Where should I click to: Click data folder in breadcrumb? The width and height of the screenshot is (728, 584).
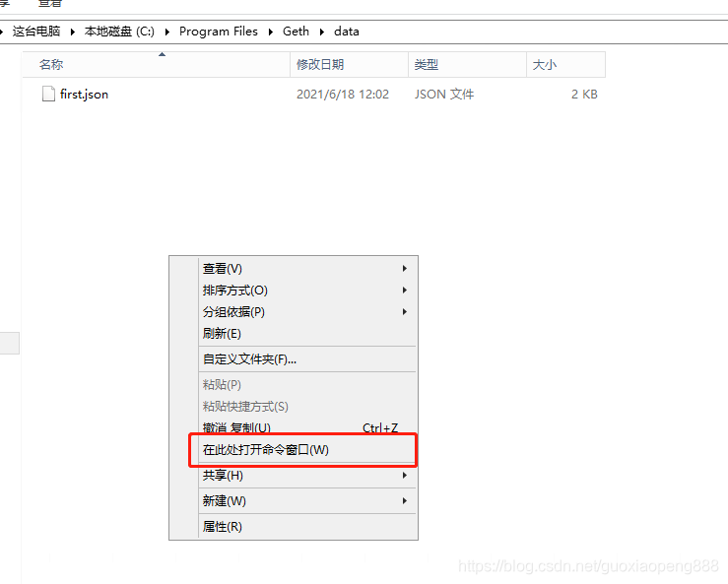347,32
